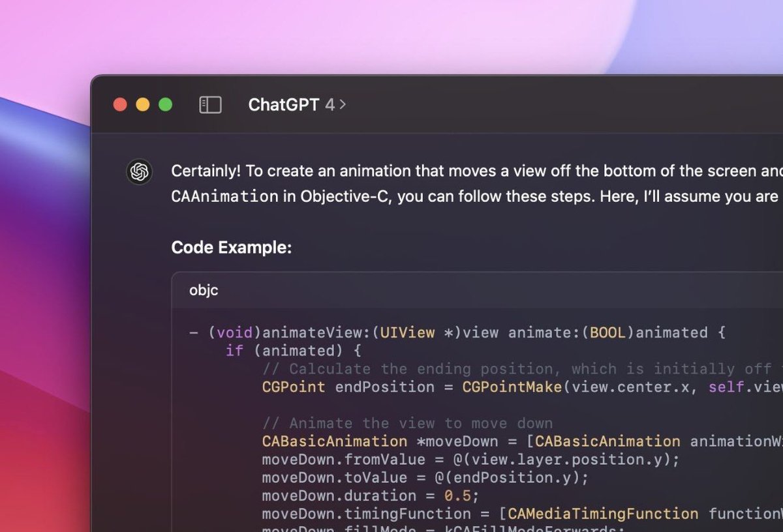Image resolution: width=783 pixels, height=532 pixels.
Task: Click the "moveDown.toValue" code line
Action: [x=425, y=478]
